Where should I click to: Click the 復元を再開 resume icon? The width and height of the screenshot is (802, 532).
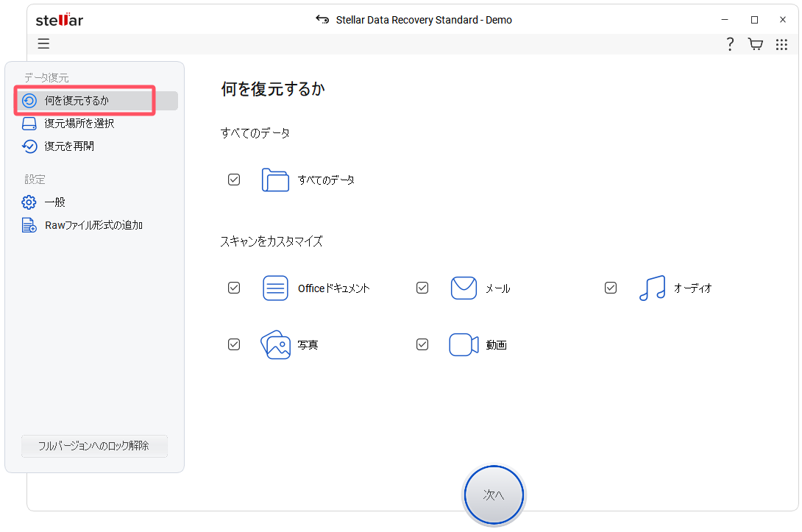[29, 146]
